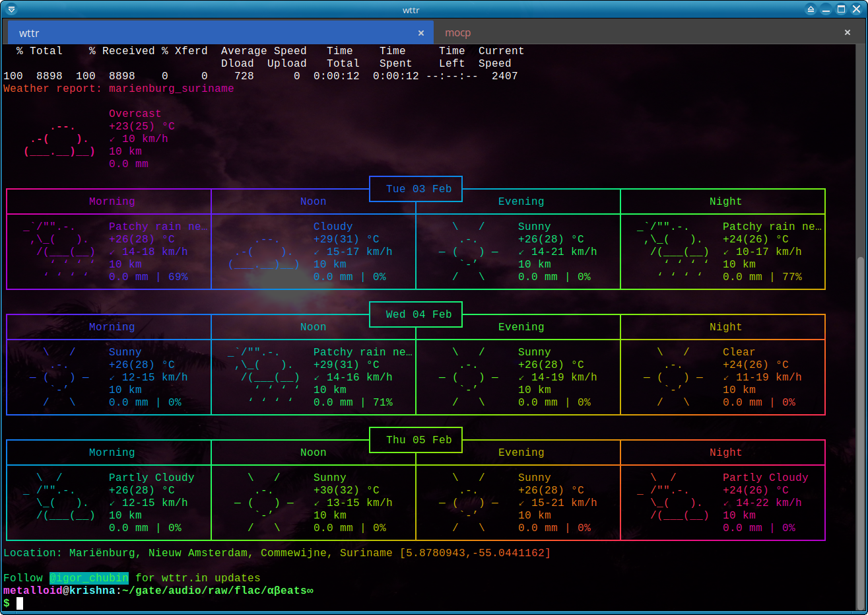Click the Thu 05 Feb date header
The height and width of the screenshot is (615, 868).
click(x=418, y=440)
